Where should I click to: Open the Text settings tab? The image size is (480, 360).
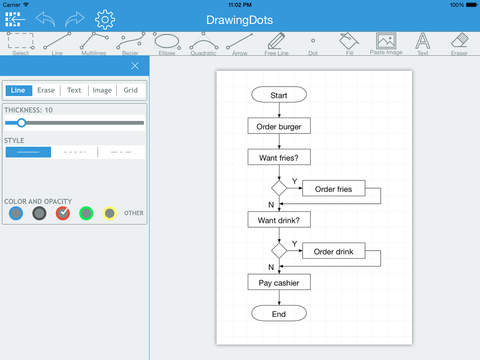point(74,90)
